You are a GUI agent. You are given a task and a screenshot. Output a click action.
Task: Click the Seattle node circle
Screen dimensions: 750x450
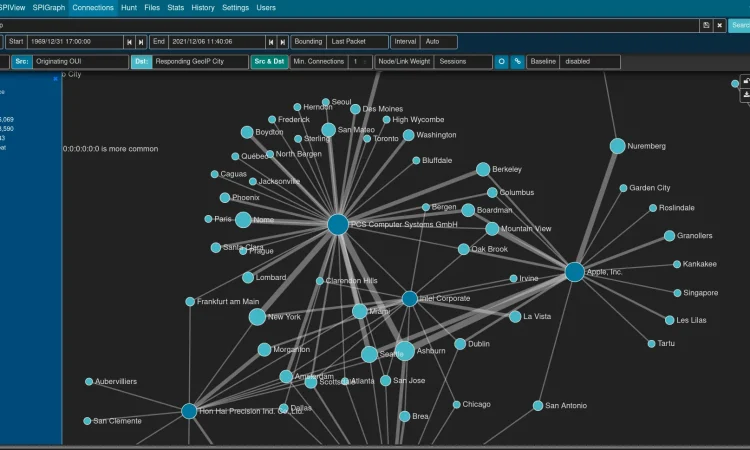[x=369, y=354]
